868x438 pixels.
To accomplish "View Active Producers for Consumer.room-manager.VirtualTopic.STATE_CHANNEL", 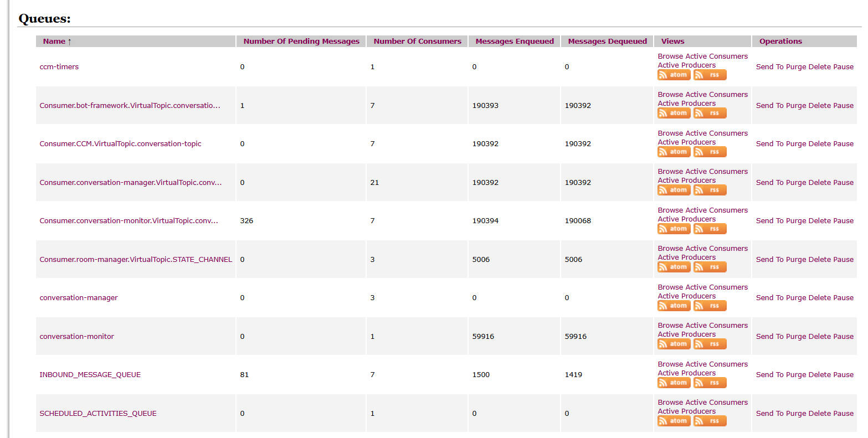I will tap(686, 257).
